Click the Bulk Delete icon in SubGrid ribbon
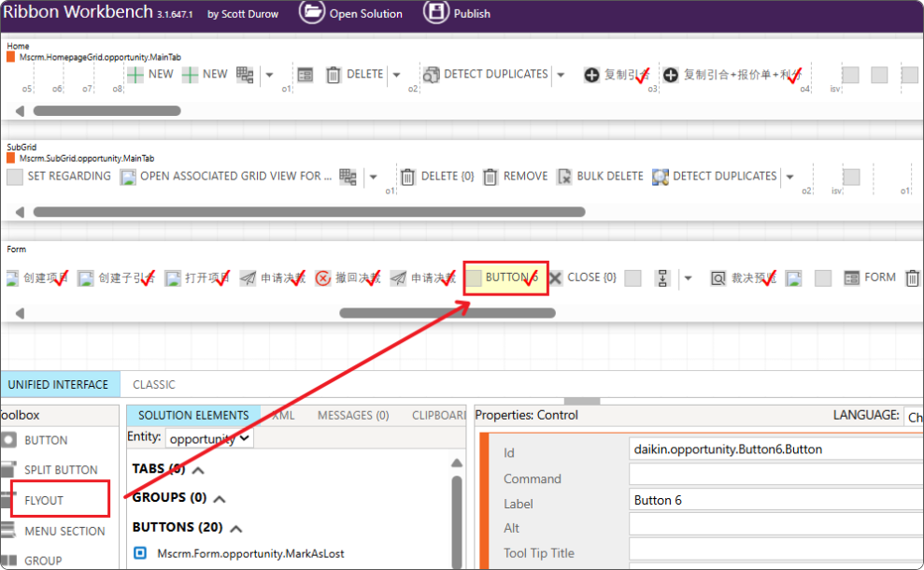Image resolution: width=924 pixels, height=570 pixels. point(564,177)
